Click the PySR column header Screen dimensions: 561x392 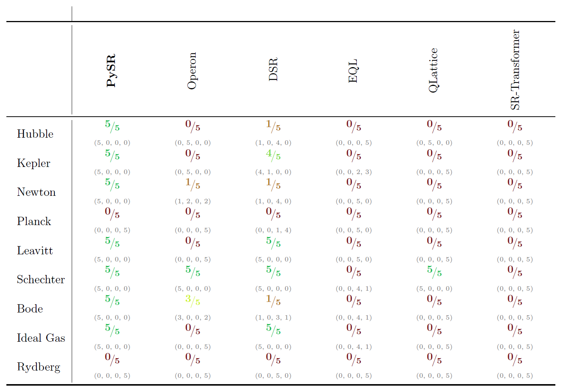point(111,71)
